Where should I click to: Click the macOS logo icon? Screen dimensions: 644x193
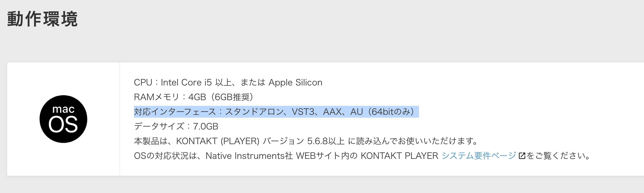pyautogui.click(x=63, y=119)
